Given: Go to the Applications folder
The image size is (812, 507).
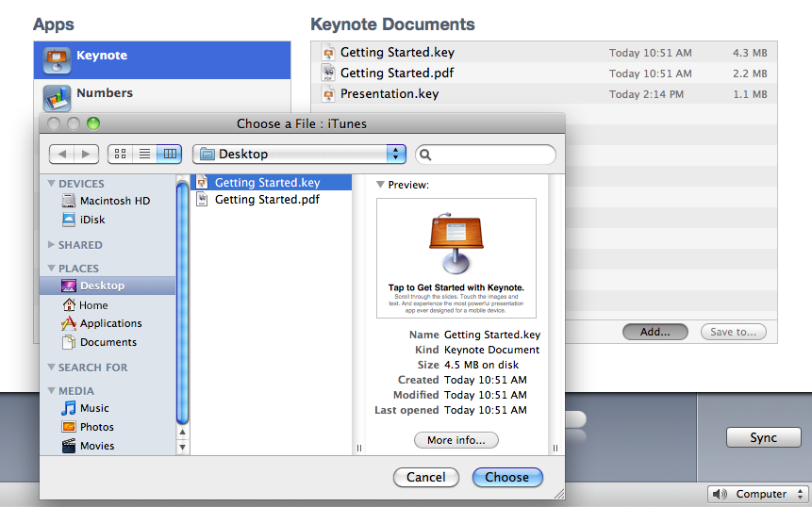Looking at the screenshot, I should click(110, 323).
